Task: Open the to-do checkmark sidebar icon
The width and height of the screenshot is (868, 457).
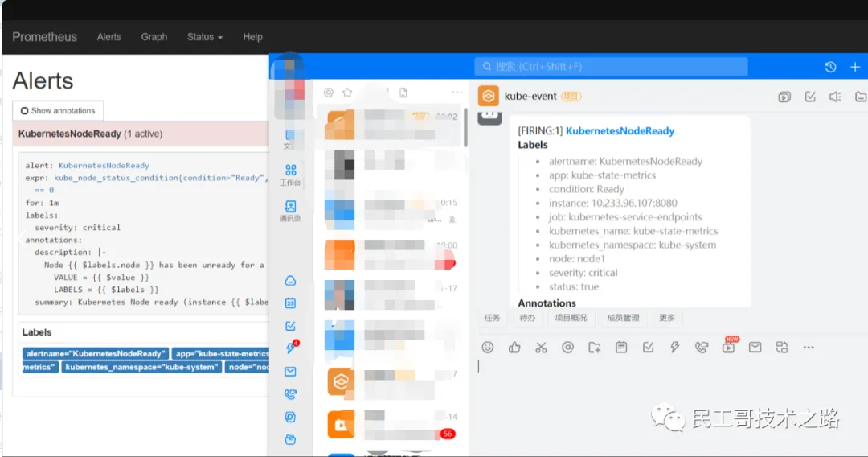Action: tap(290, 327)
